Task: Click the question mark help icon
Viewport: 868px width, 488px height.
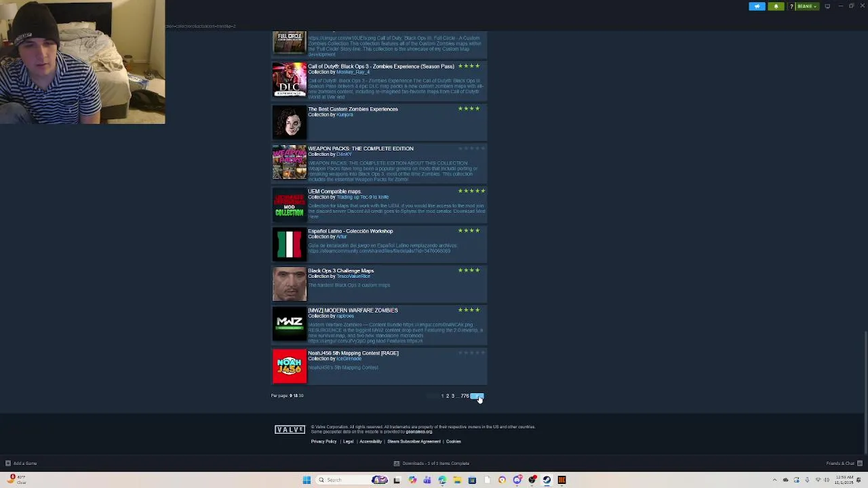Action: click(x=791, y=6)
